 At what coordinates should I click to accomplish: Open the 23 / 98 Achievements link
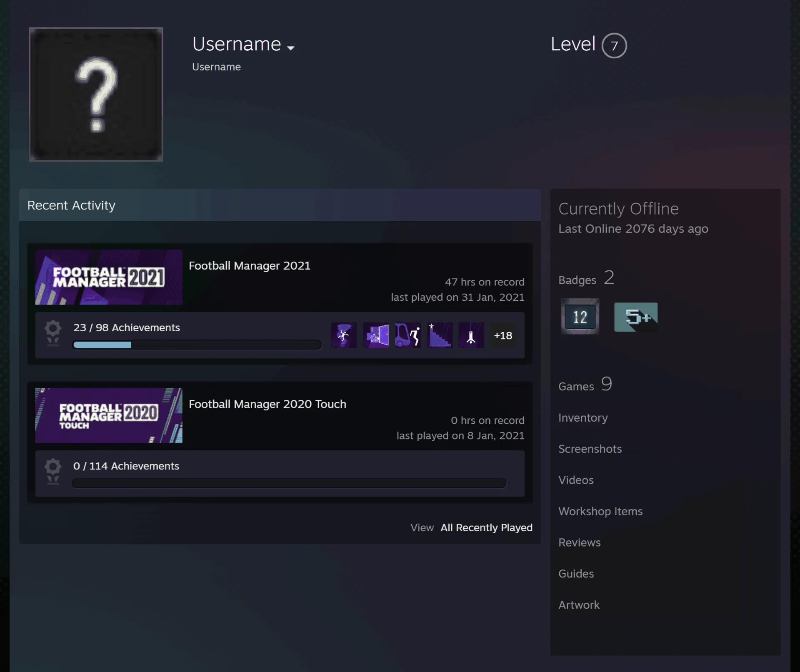127,327
